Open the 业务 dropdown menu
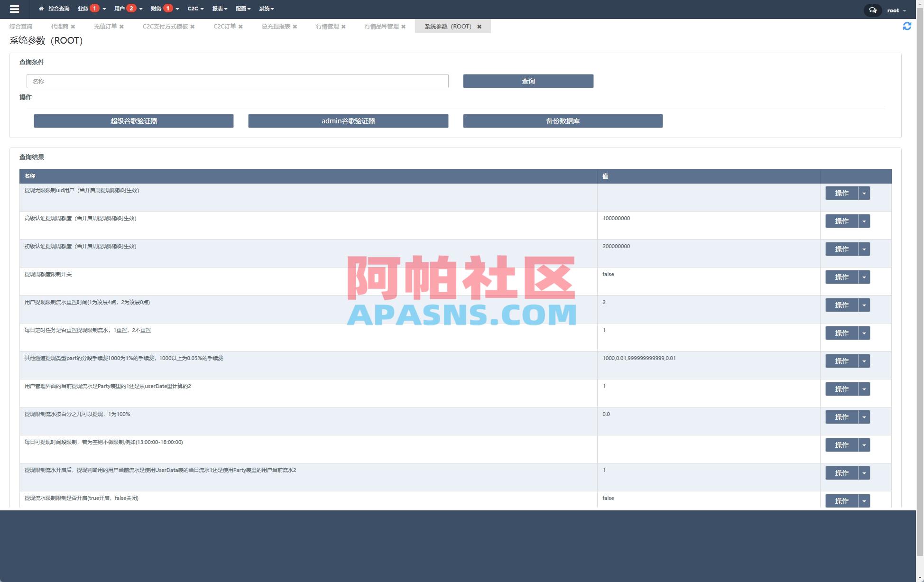The width and height of the screenshot is (924, 582). tap(84, 9)
